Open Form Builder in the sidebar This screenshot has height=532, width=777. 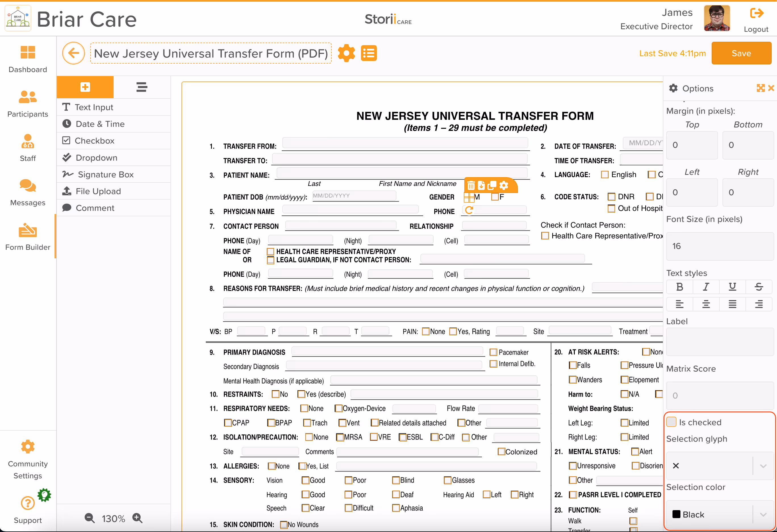tap(28, 237)
